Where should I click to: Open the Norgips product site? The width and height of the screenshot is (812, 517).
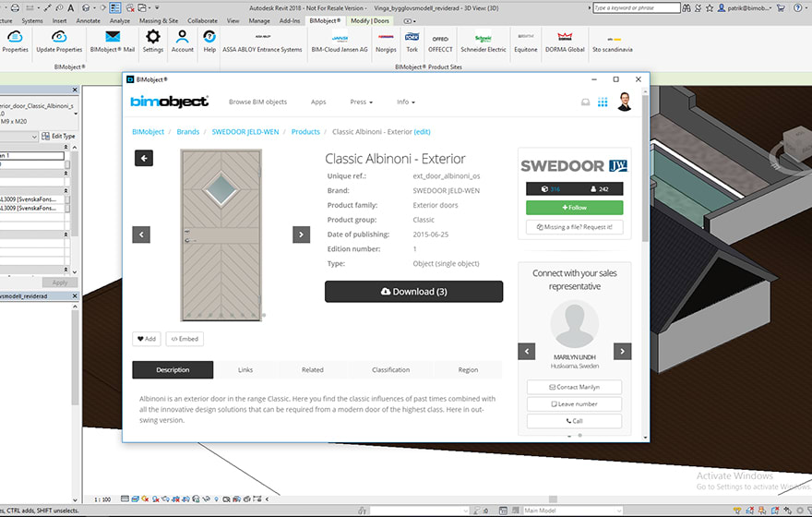(386, 42)
